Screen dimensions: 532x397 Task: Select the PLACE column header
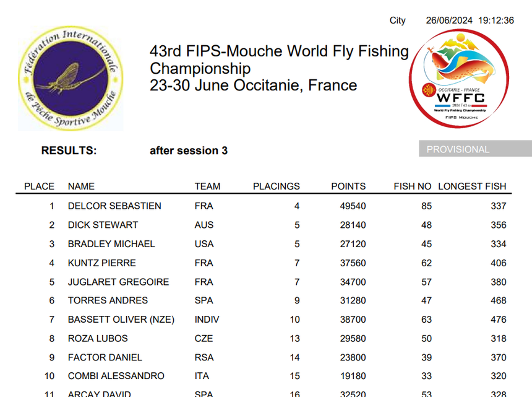tap(39, 186)
